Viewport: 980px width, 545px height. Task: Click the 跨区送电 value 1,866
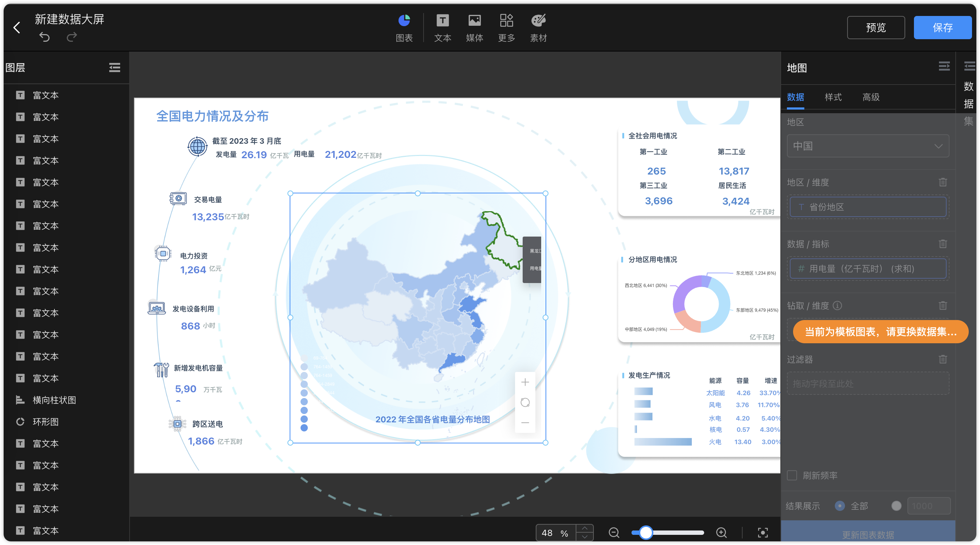click(x=201, y=441)
